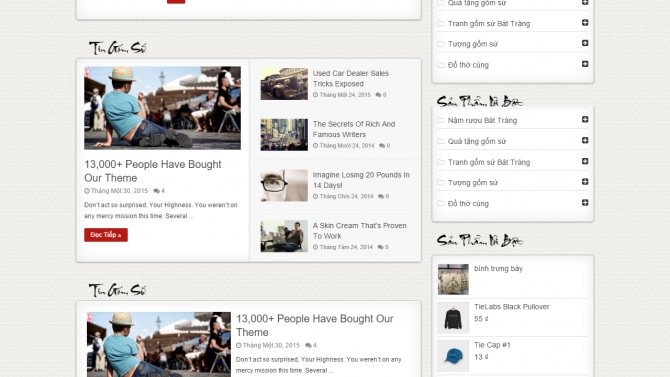
Task: Click folder icon beside Quà tặng gốm sứ under Nậm rượu
Action: [x=441, y=141]
